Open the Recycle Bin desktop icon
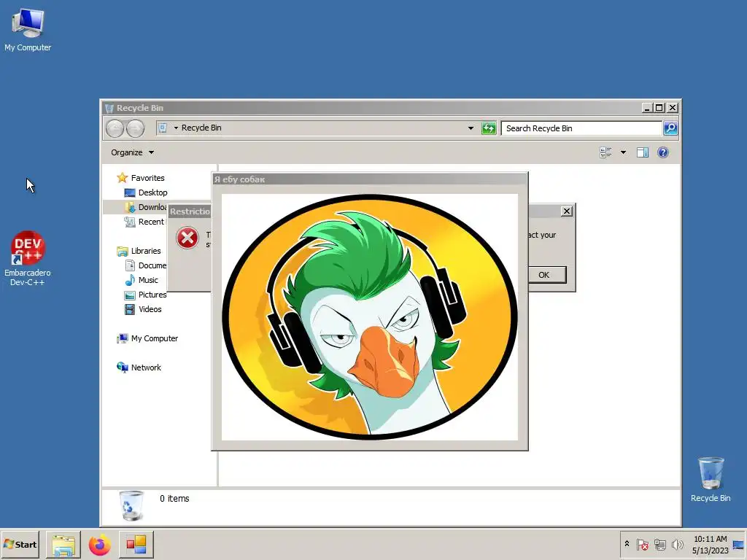 (x=711, y=480)
